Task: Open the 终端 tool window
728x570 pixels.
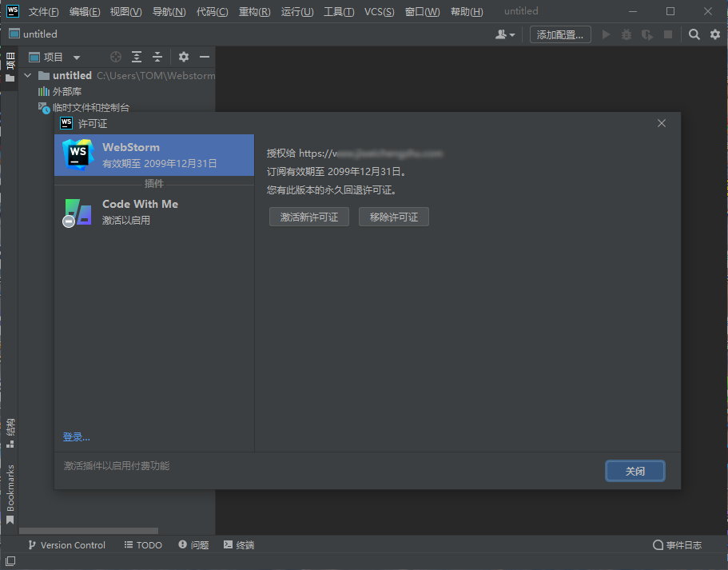Action: pos(239,545)
